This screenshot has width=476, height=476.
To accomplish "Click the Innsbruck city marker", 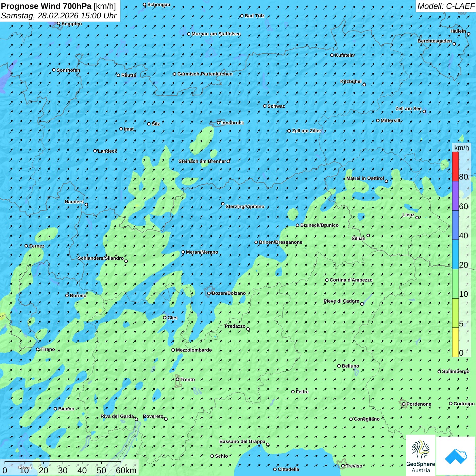I will pos(219,123).
